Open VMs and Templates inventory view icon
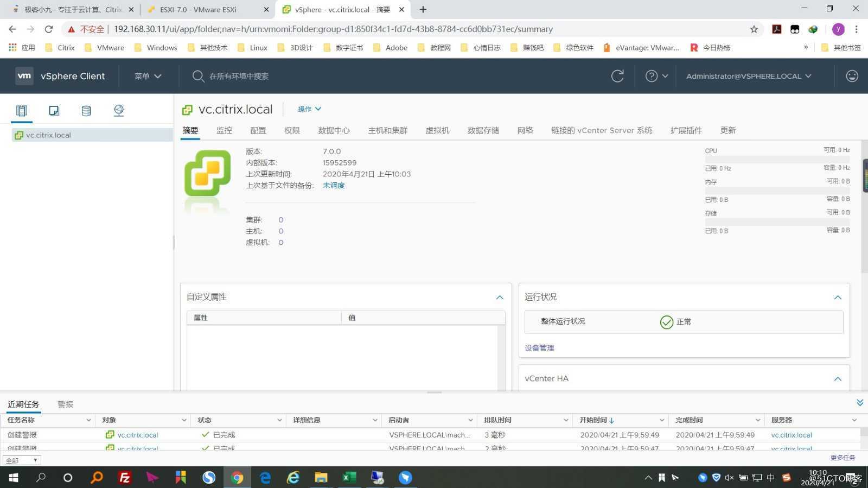The image size is (868, 488). (54, 111)
